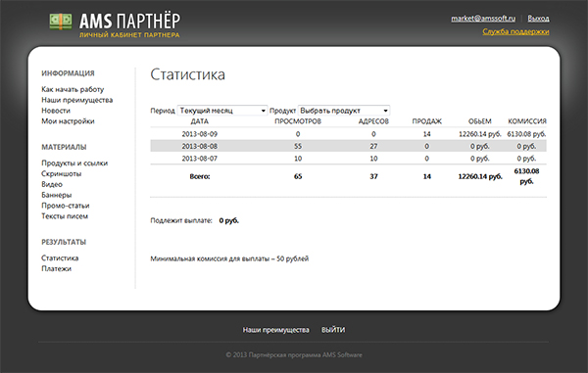This screenshot has height=373, width=588.
Task: Open Промо-статьи section
Action: point(66,206)
